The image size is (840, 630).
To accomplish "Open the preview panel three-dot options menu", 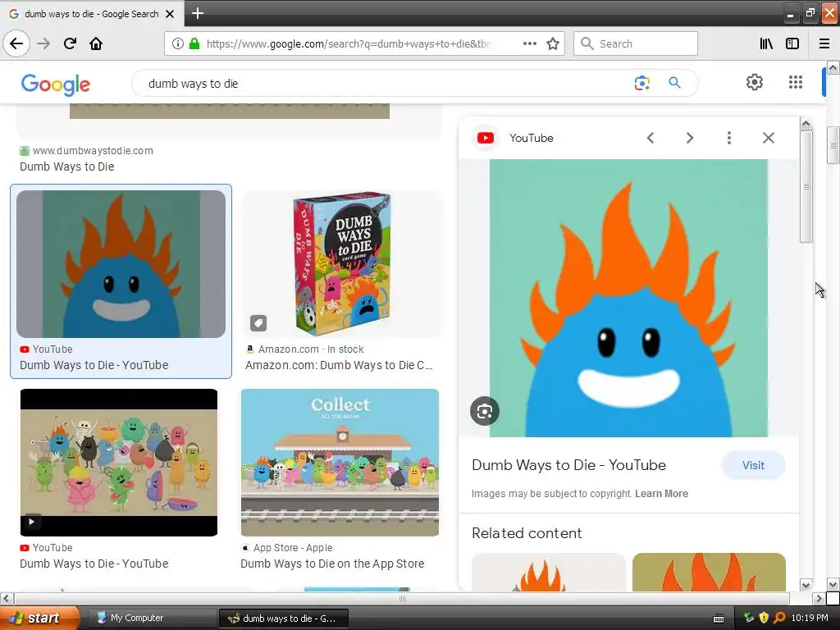I will tap(729, 138).
